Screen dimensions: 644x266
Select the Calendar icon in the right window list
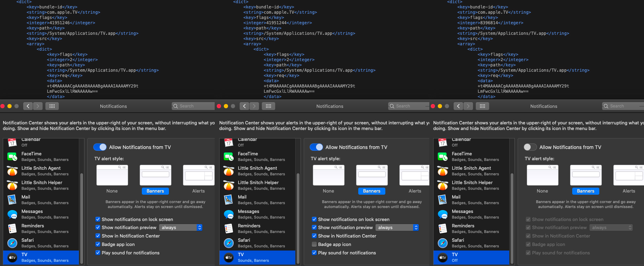(443, 142)
